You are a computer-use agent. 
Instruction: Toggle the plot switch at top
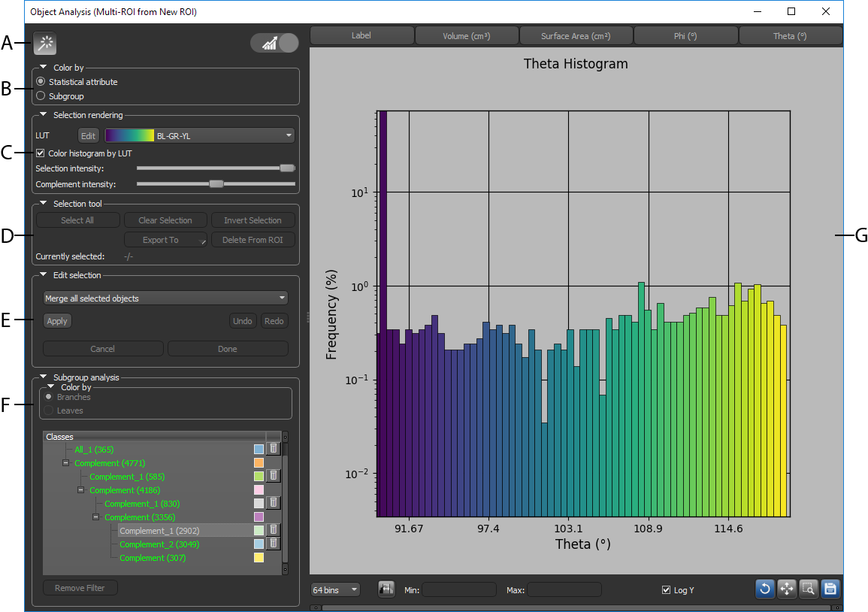tap(275, 44)
